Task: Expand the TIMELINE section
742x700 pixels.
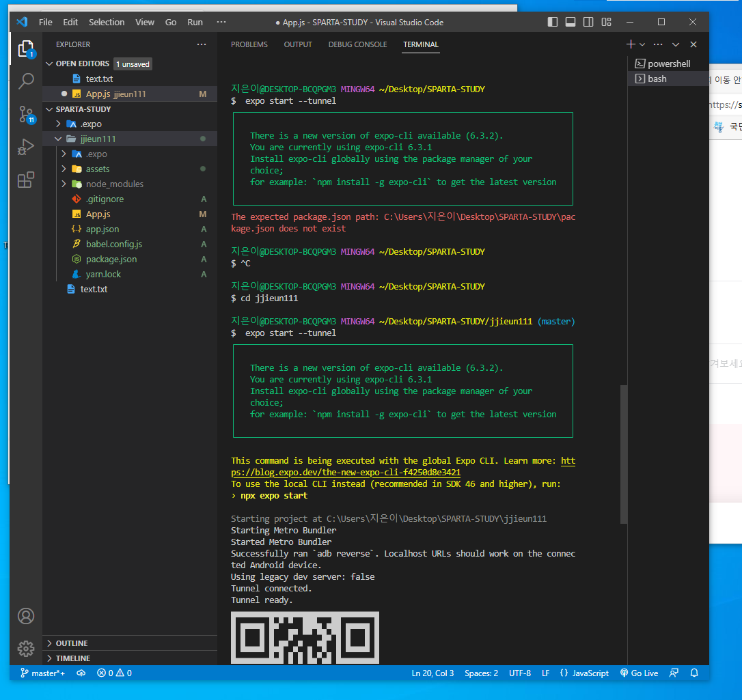Action: click(x=130, y=658)
